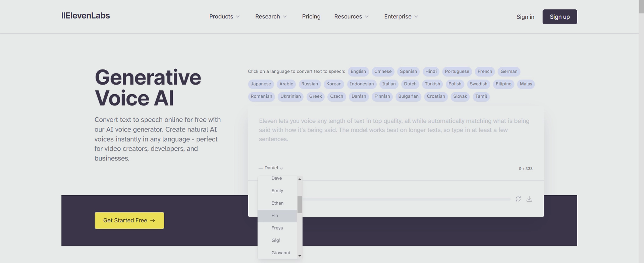
Task: Choose the Bulgarian language chip
Action: pyautogui.click(x=408, y=96)
